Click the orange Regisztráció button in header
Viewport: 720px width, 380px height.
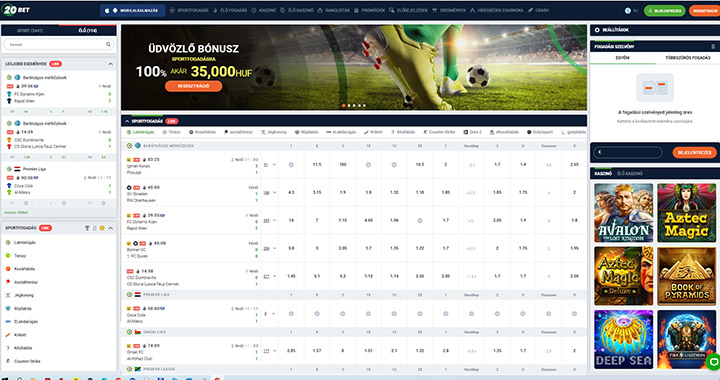coord(704,11)
